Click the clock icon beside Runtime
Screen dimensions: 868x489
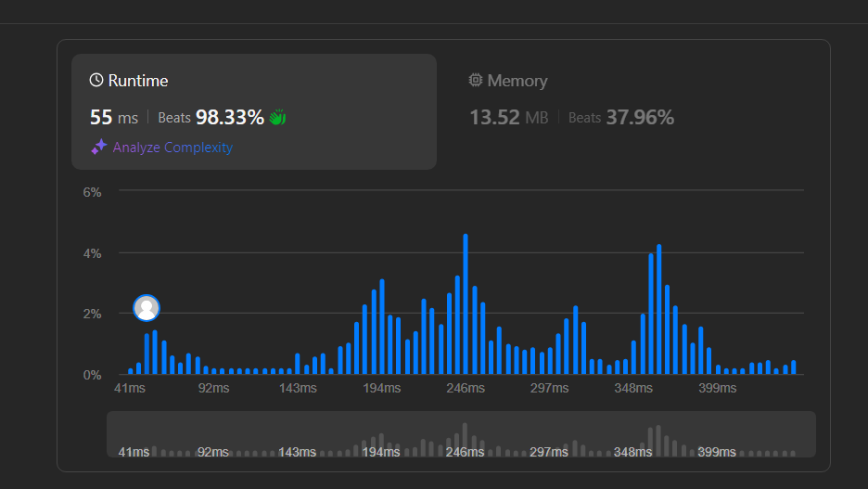coord(96,81)
